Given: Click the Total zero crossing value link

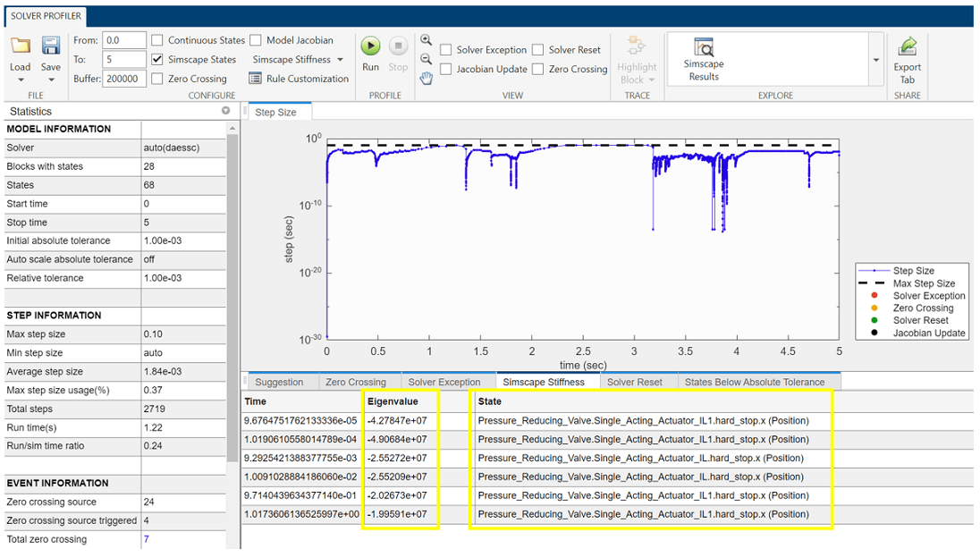Looking at the screenshot, I should (148, 539).
